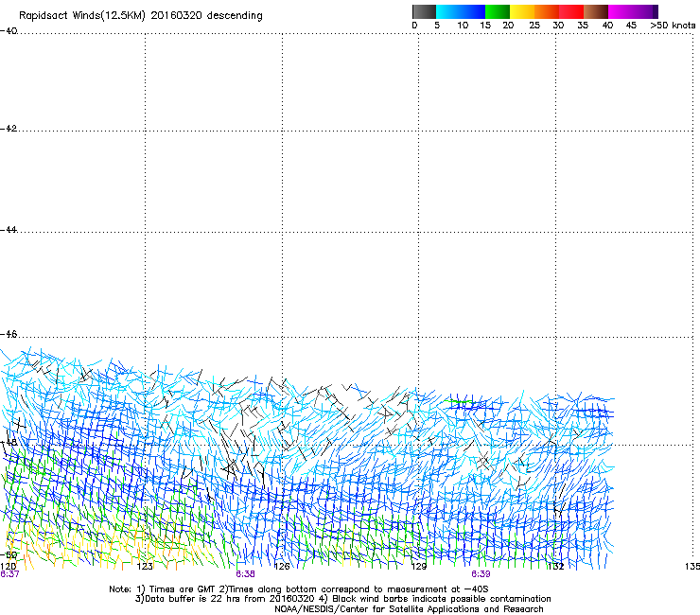Click the -48 latitude axis label
The height and width of the screenshot is (615, 700).
9,443
